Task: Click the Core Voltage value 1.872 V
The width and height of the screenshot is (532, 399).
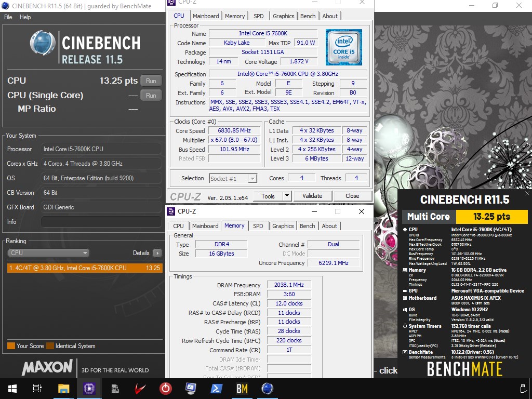Action: (299, 61)
